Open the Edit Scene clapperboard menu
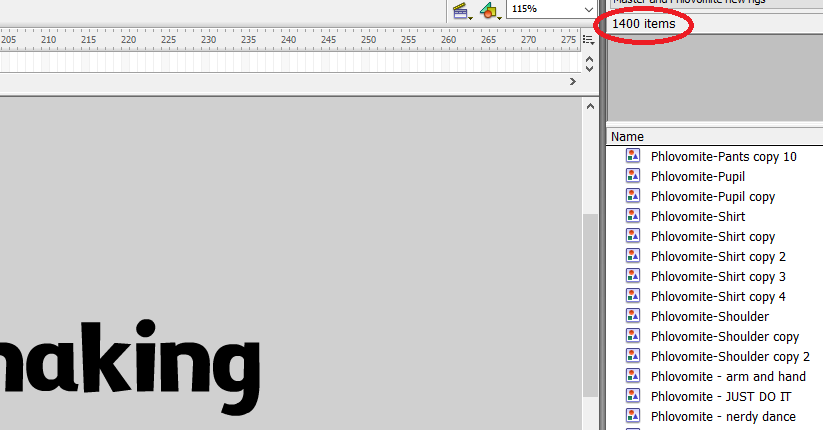This screenshot has height=430, width=823. point(462,11)
